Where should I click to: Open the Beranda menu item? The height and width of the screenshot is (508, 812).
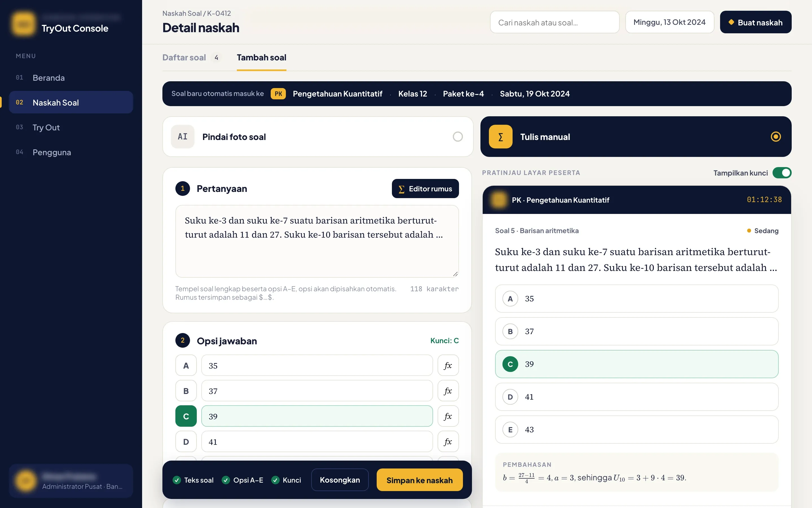click(x=71, y=78)
